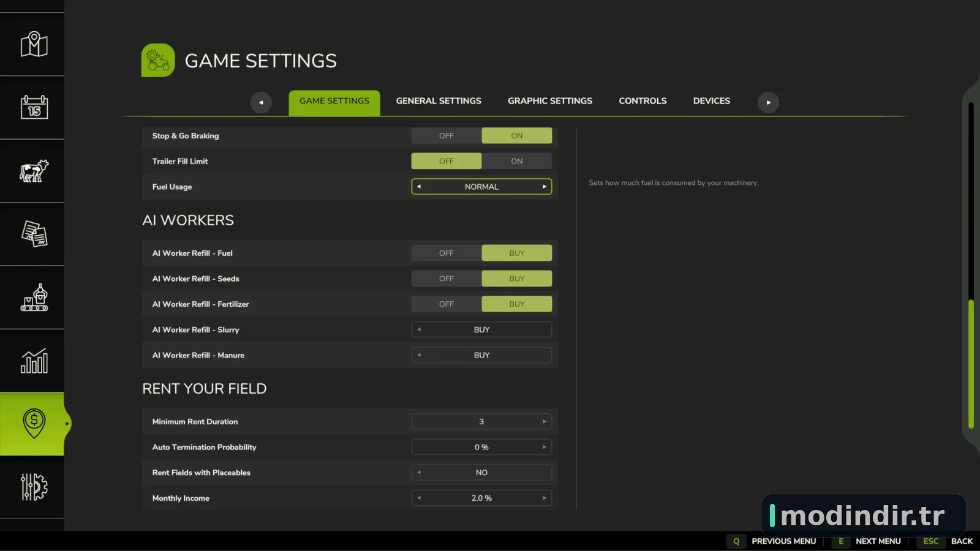Screen dimensions: 980x551
Task: Switch to General Settings tab
Action: pyautogui.click(x=439, y=101)
